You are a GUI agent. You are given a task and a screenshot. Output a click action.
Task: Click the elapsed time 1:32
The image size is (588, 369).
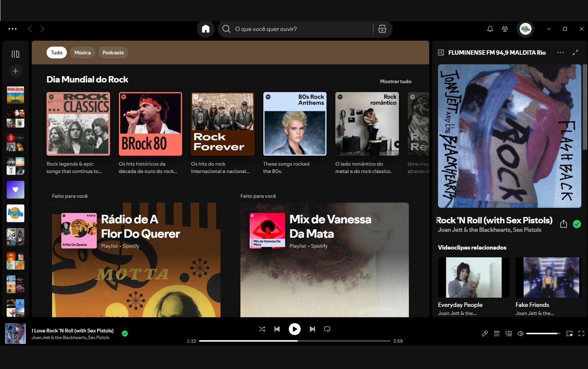[x=191, y=341]
